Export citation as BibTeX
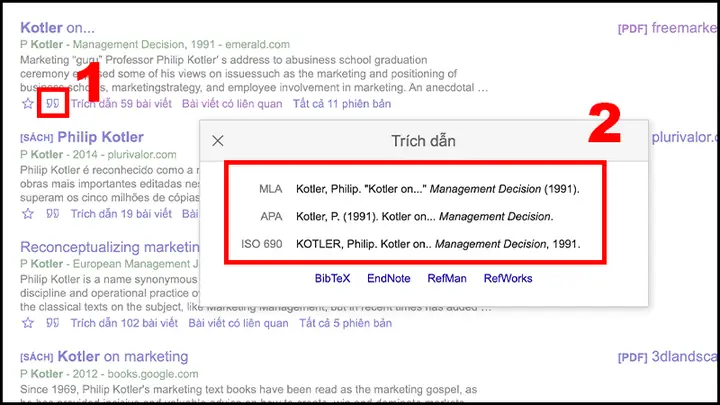 (332, 278)
